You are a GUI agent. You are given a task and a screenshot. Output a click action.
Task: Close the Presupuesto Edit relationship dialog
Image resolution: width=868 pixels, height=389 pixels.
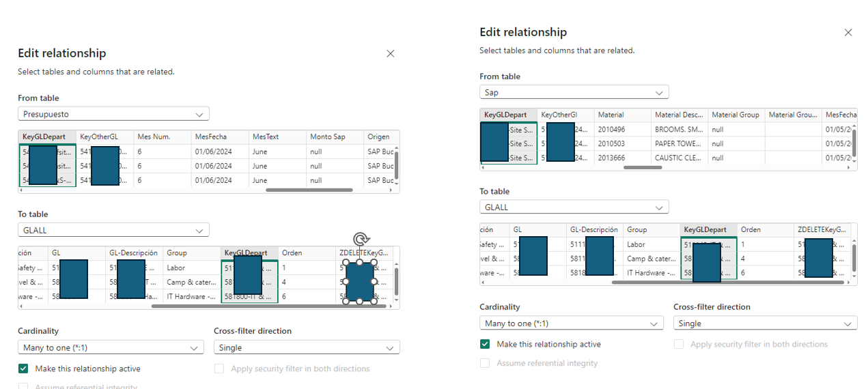pyautogui.click(x=391, y=53)
